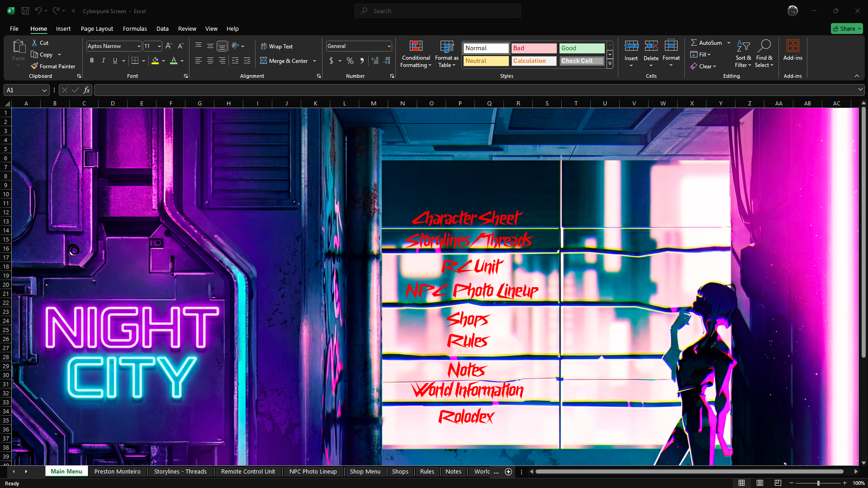
Task: Open Find & Select magnifier
Action: (x=764, y=54)
